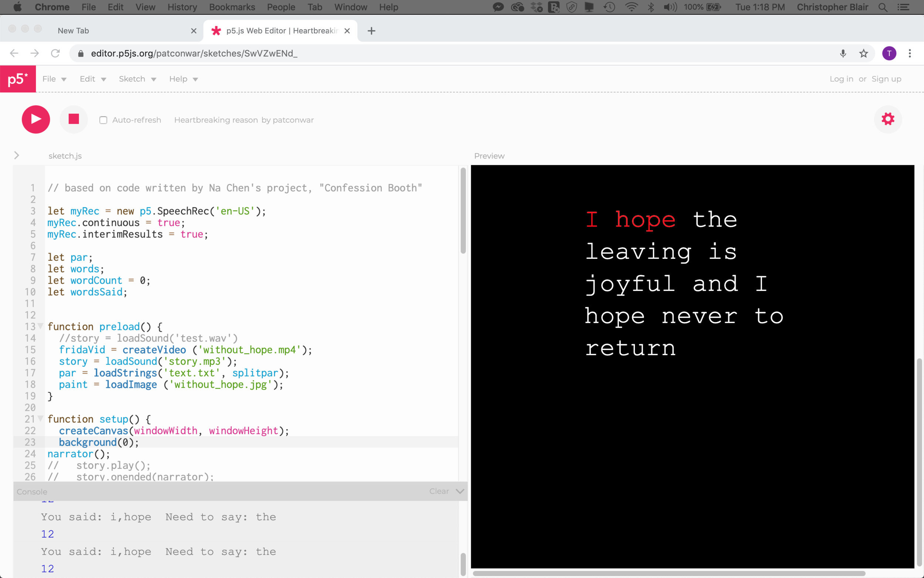The height and width of the screenshot is (578, 924).
Task: Open editor settings gear icon
Action: tap(888, 119)
